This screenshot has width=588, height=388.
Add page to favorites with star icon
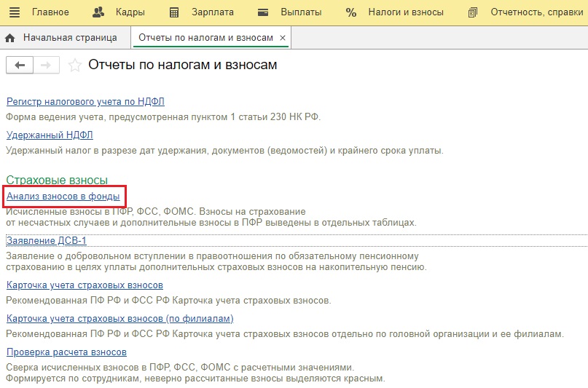coord(74,66)
